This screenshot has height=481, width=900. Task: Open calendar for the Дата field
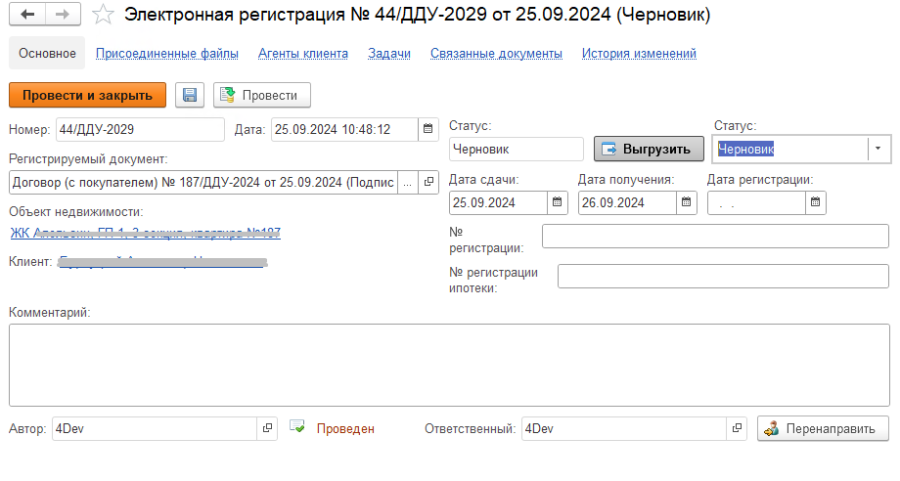428,129
